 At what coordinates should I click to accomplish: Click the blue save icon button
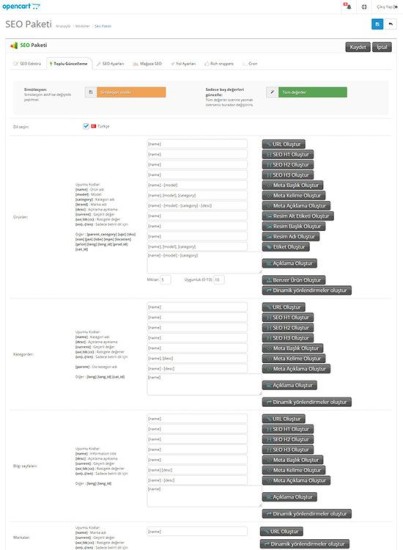pos(377,24)
